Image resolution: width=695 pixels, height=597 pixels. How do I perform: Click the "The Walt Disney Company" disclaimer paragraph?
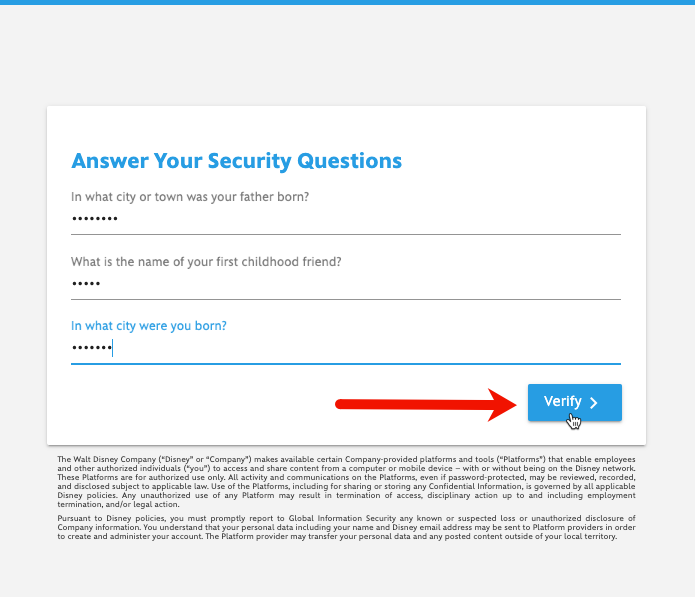click(346, 482)
